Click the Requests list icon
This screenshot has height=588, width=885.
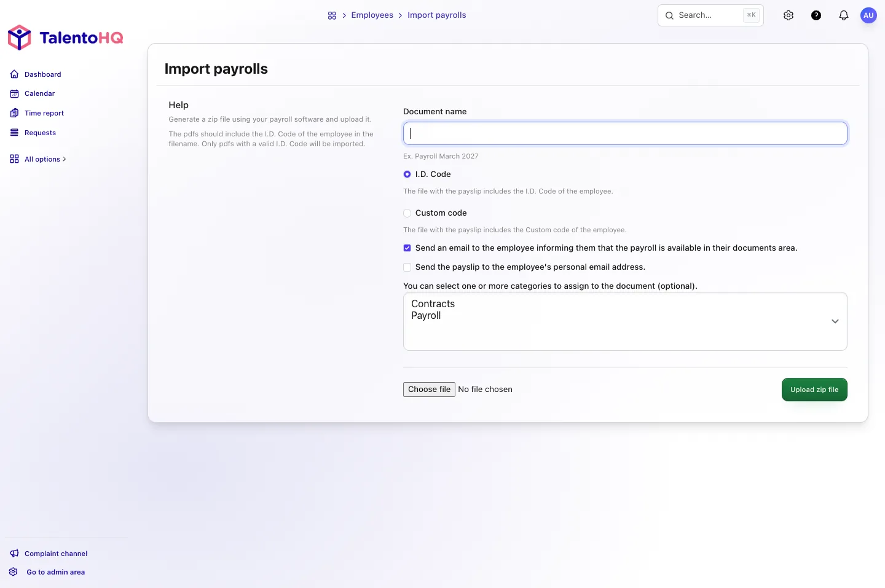coord(14,133)
